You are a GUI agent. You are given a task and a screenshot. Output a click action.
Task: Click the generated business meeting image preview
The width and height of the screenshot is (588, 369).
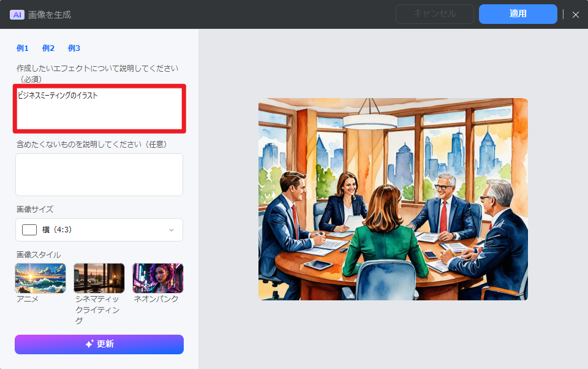393,199
